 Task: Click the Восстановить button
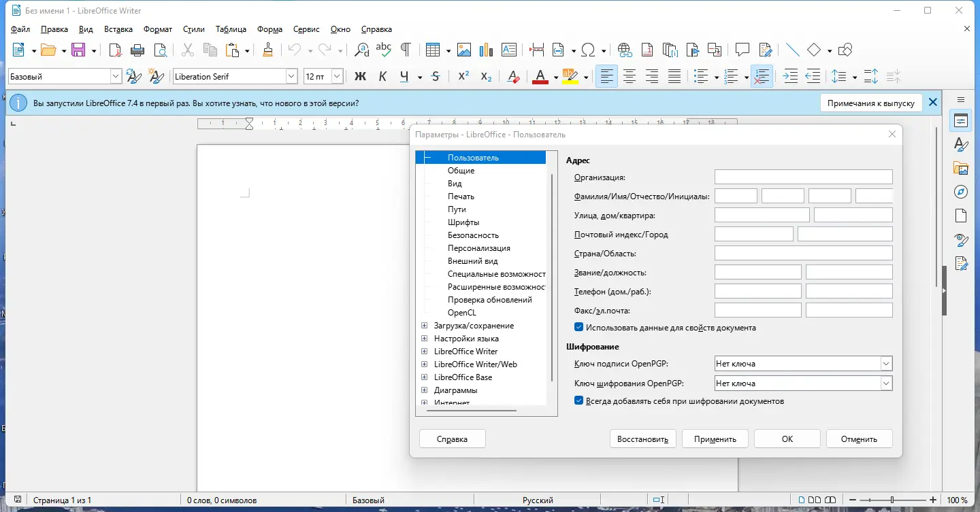642,439
